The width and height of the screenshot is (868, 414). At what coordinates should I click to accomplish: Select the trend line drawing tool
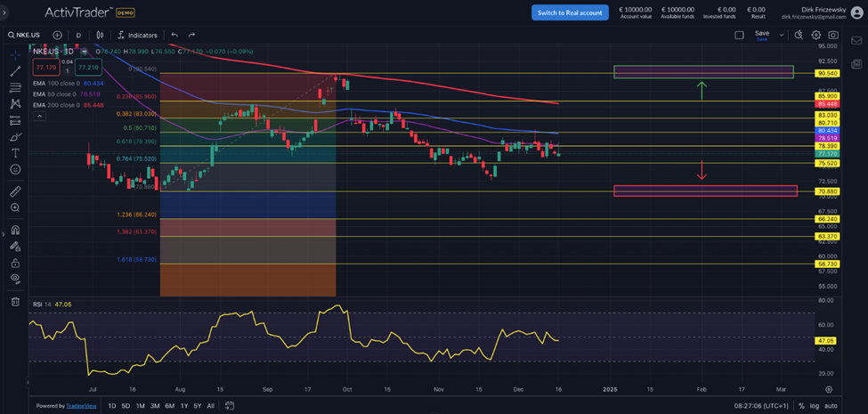[x=15, y=70]
